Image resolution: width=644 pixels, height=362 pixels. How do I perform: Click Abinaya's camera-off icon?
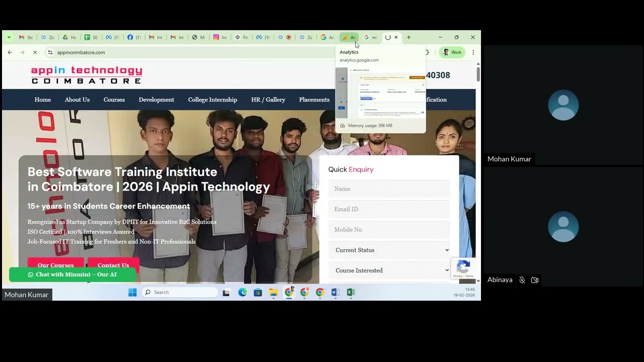tap(535, 280)
